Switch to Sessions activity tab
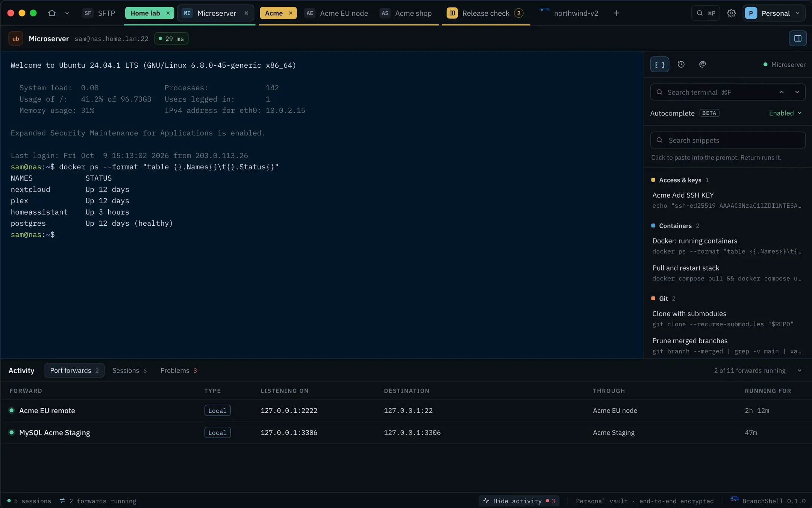Screen dimensions: 812x508 pyautogui.click(x=129, y=371)
